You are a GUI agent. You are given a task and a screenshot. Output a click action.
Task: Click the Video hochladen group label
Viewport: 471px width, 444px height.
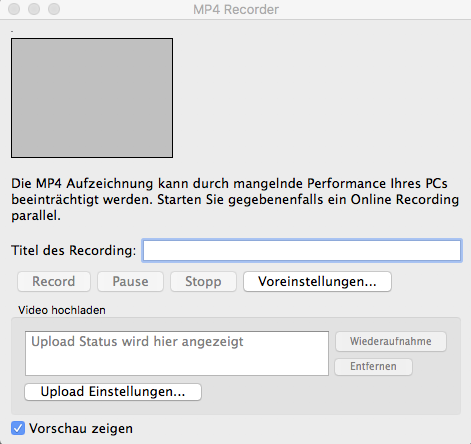pos(62,310)
